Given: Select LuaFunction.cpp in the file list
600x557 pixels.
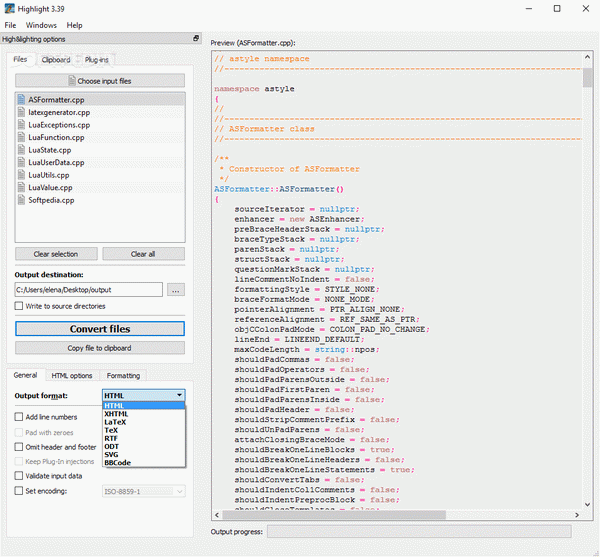Looking at the screenshot, I should 100,137.
